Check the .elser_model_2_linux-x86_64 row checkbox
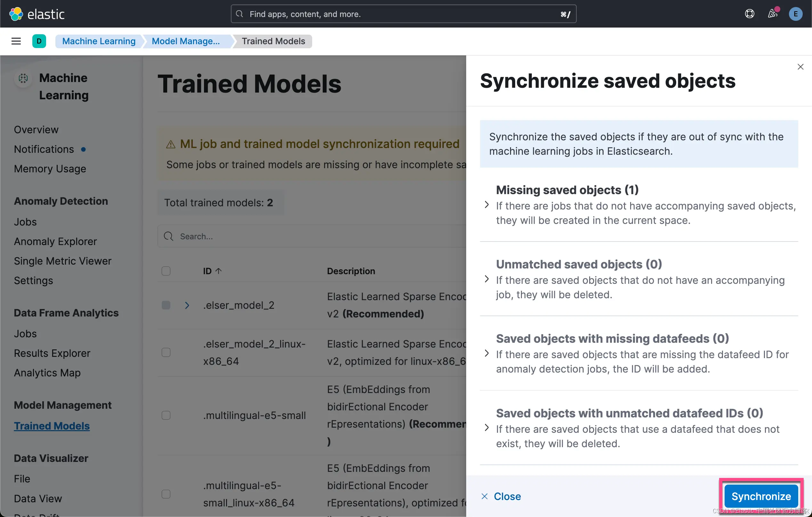 click(x=166, y=352)
